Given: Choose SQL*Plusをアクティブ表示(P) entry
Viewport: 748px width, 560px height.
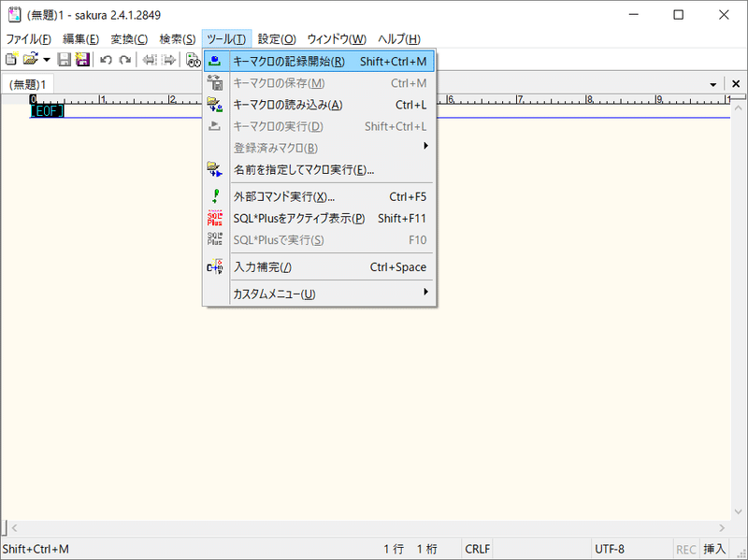Looking at the screenshot, I should (319, 218).
